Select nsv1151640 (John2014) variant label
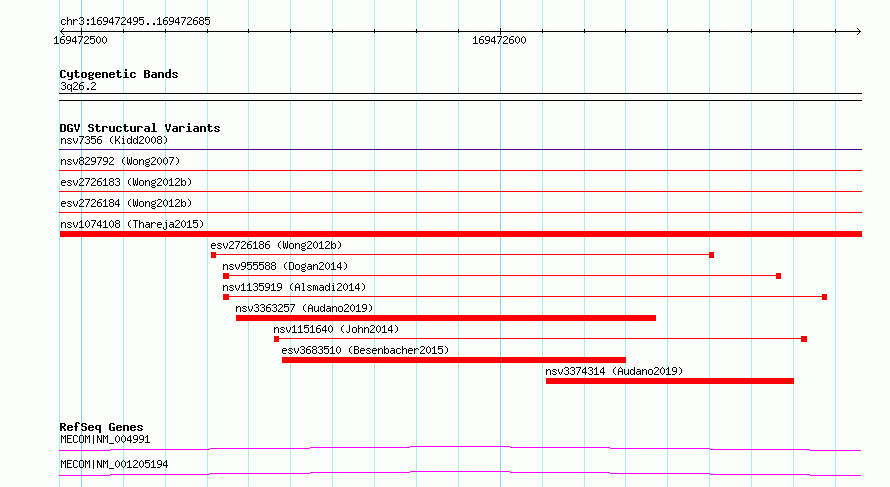Image resolution: width=890 pixels, height=487 pixels. [336, 329]
